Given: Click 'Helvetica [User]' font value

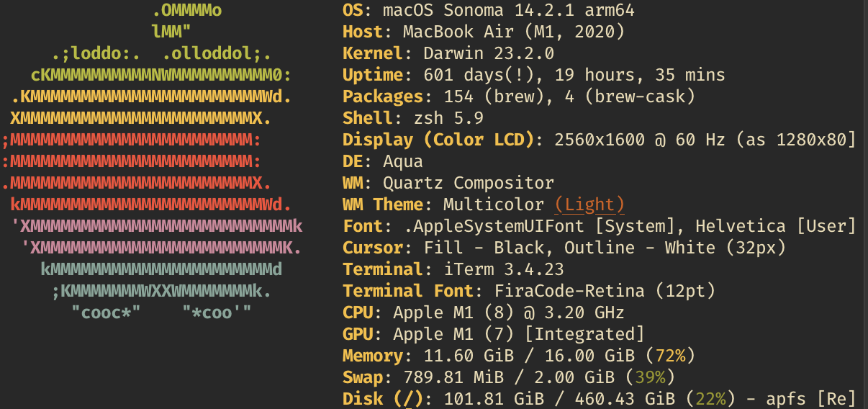Looking at the screenshot, I should pyautogui.click(x=775, y=227).
